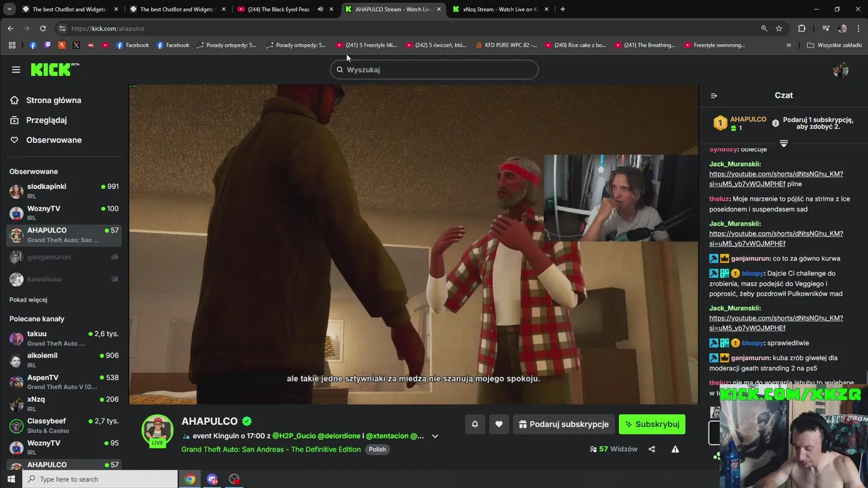The height and width of the screenshot is (488, 868).
Task: Expand the stream title dropdown arrow
Action: click(x=435, y=436)
